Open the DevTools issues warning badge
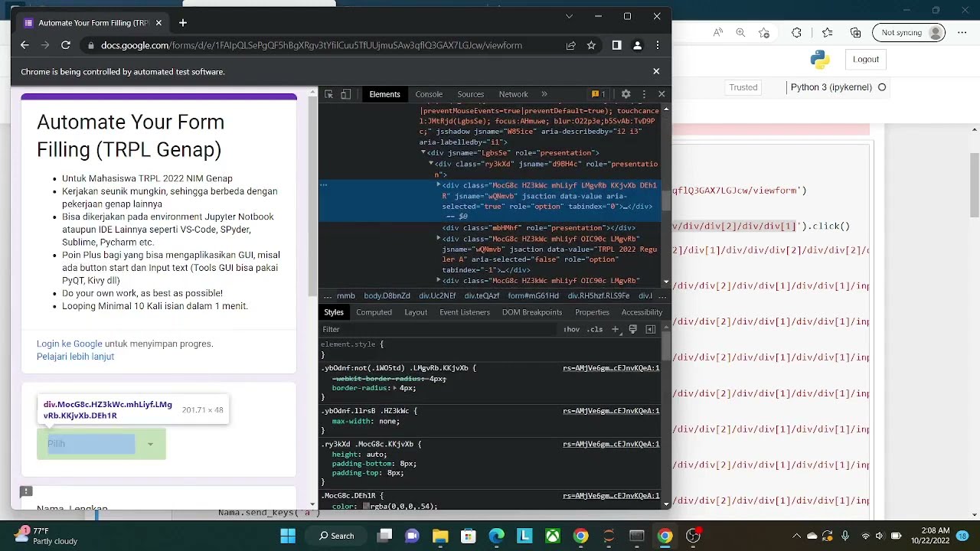 tap(598, 94)
